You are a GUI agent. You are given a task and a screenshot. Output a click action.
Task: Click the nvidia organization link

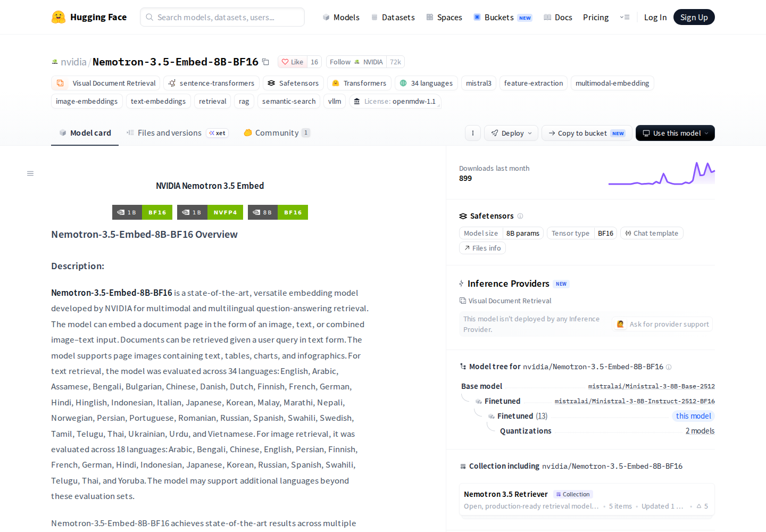click(x=73, y=62)
